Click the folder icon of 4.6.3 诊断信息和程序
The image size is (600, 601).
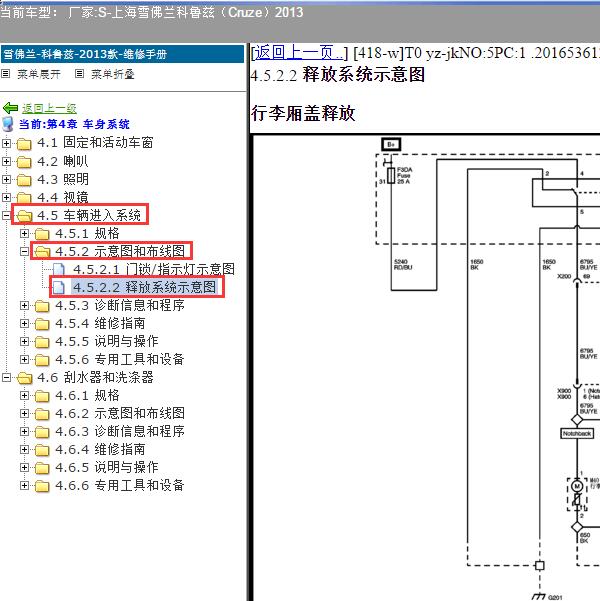tap(42, 432)
